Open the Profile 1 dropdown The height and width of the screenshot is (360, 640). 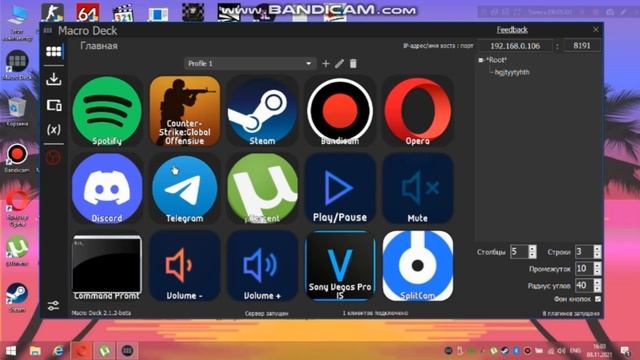pos(250,64)
